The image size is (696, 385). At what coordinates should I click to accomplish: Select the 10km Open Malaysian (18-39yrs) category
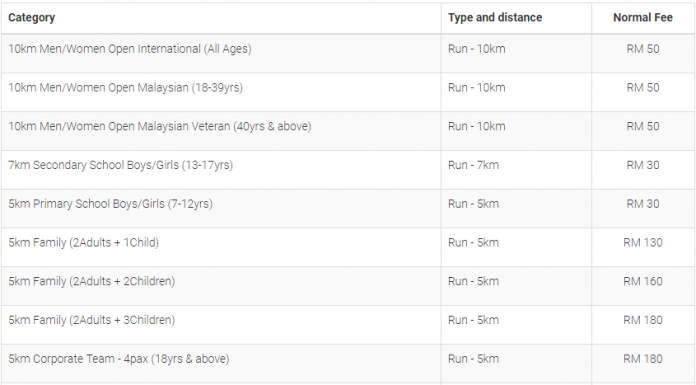point(126,87)
